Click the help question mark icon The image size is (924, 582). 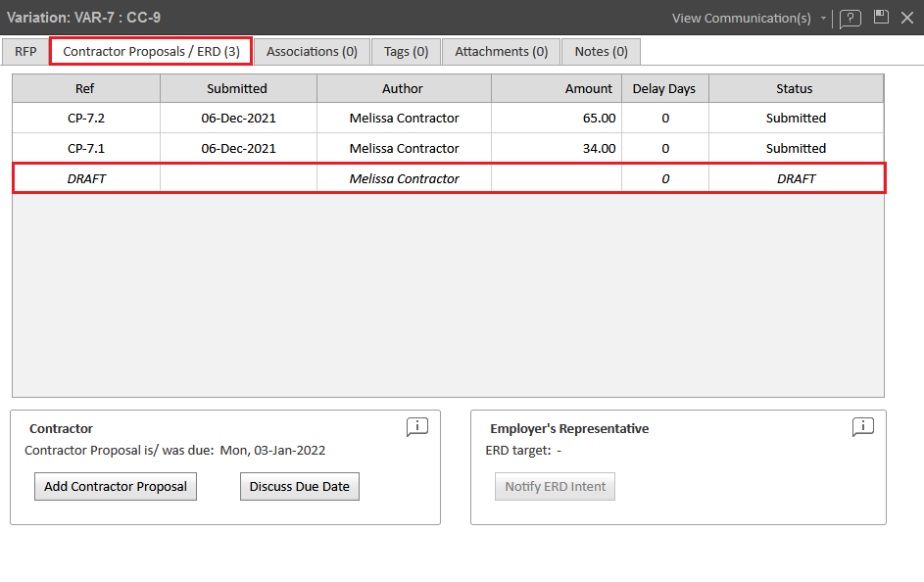pyautogui.click(x=850, y=19)
